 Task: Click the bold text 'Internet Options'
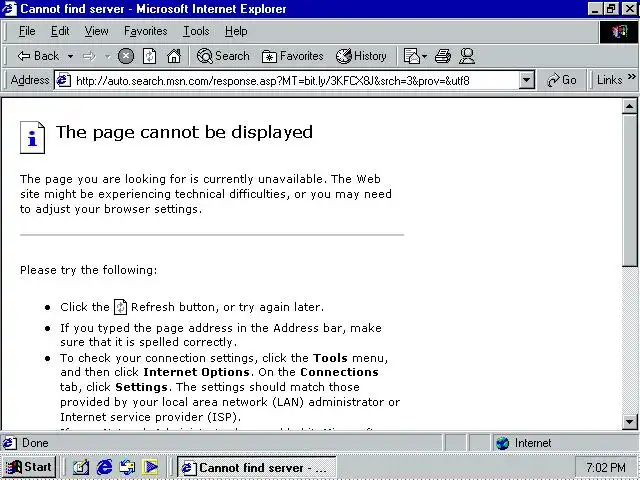[196, 372]
